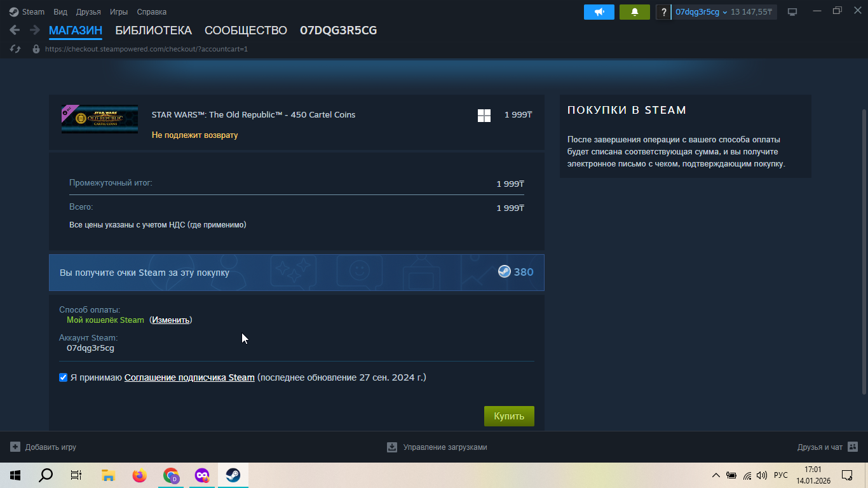Open Windows notification center icon
868x488 pixels.
(x=847, y=475)
